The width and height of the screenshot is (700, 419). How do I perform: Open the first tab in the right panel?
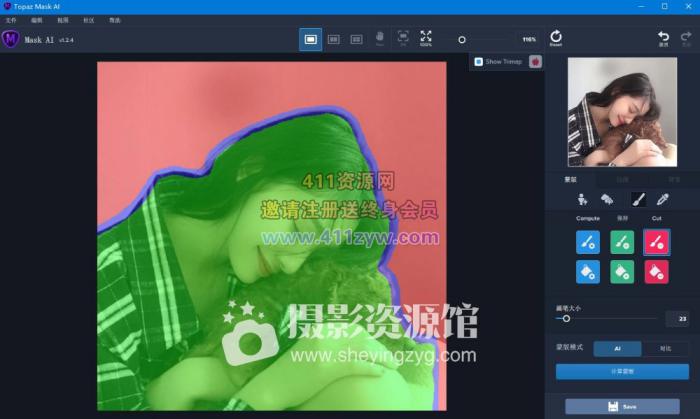tap(571, 180)
